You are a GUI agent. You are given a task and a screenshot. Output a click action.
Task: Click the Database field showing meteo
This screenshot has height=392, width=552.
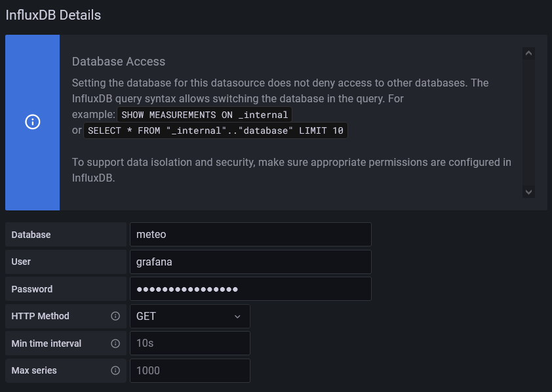250,234
